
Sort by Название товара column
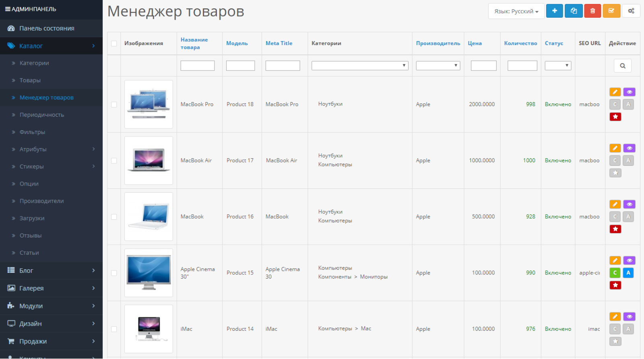point(194,43)
